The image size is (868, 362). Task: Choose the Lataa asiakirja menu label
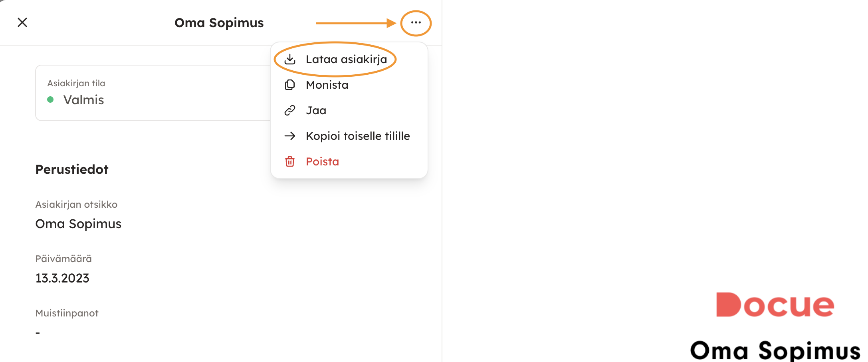pyautogui.click(x=346, y=60)
